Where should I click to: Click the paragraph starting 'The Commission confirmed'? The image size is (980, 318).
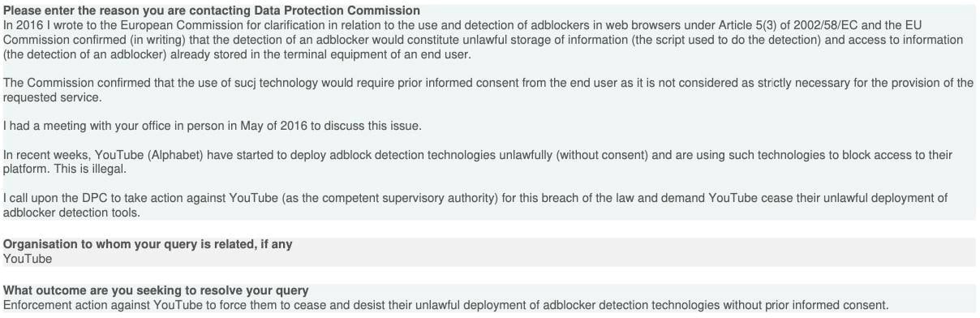point(488,90)
